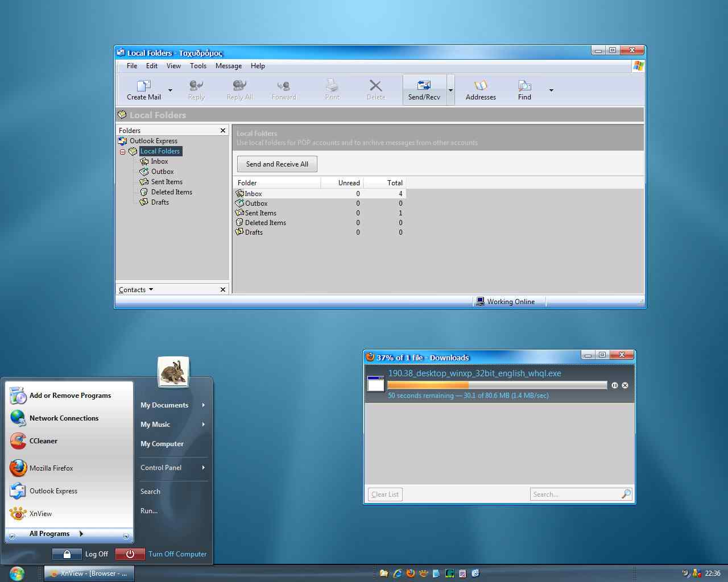The width and height of the screenshot is (728, 582).
Task: Close the Folders pane
Action: [223, 131]
